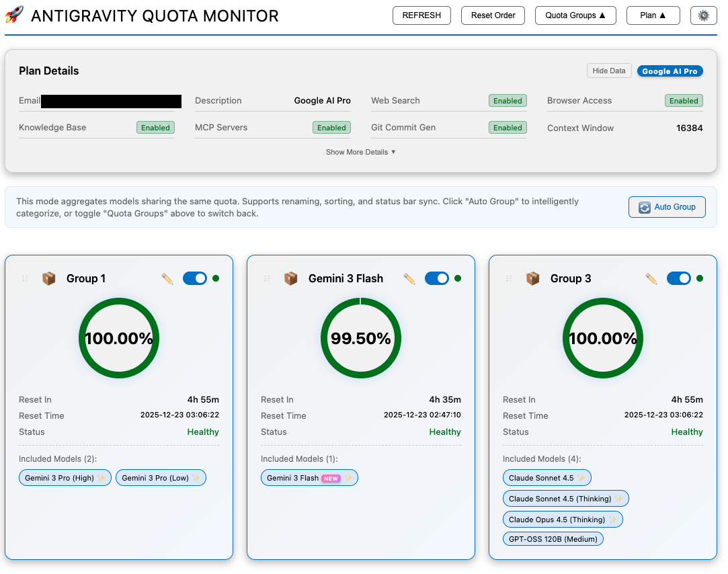Click Hide Data button
Viewport: 728px width, 574px height.
[x=608, y=71]
